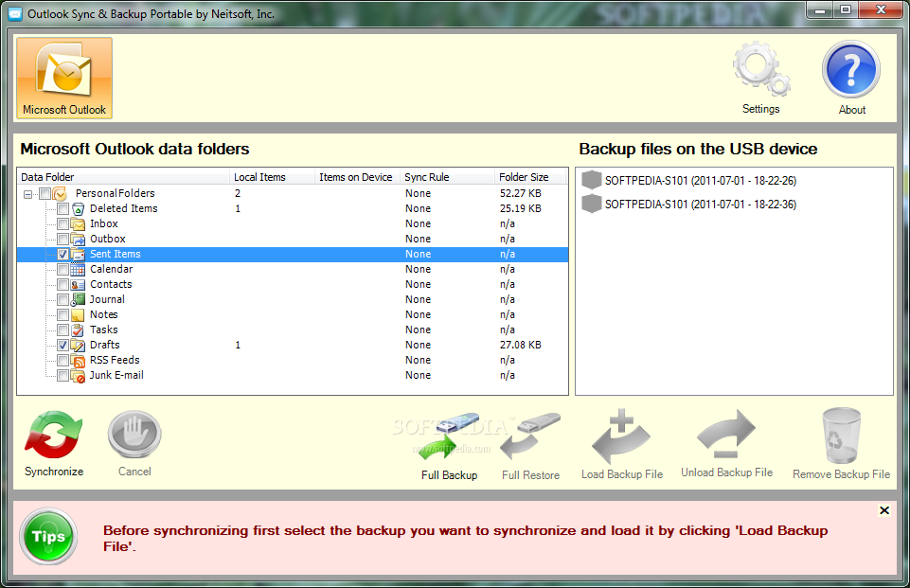Select backup SOFTPEDIA-S101 18-22-36
910x588 pixels.
tap(689, 205)
